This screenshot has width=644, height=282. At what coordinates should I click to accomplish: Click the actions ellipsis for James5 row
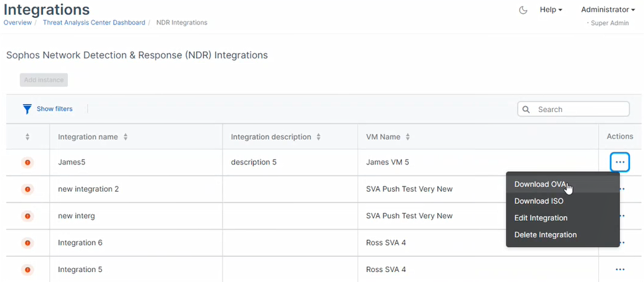click(619, 162)
